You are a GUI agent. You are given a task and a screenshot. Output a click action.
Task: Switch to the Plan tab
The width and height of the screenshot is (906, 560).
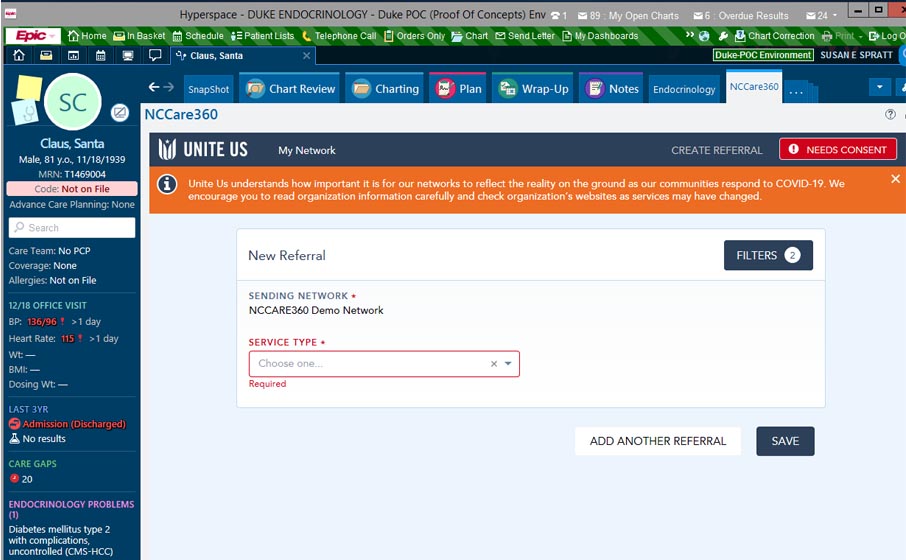click(460, 89)
